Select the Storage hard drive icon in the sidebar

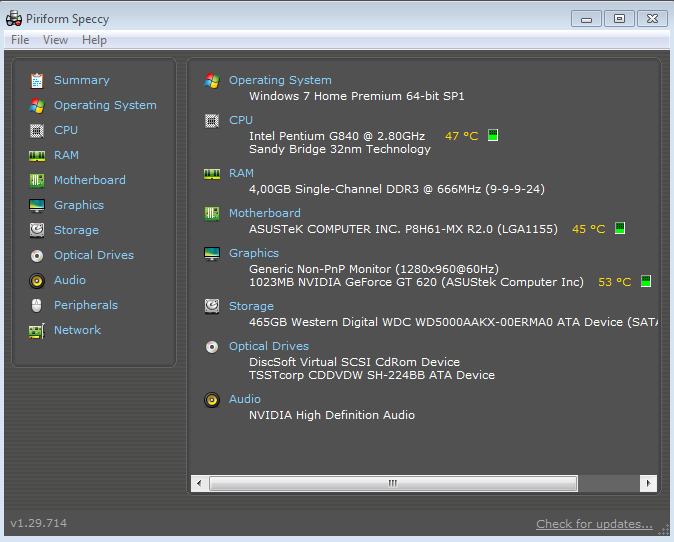(37, 230)
